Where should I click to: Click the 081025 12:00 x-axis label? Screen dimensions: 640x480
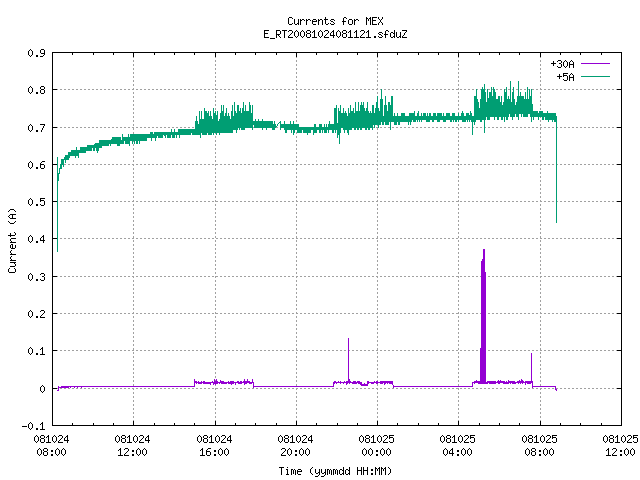tap(620, 445)
